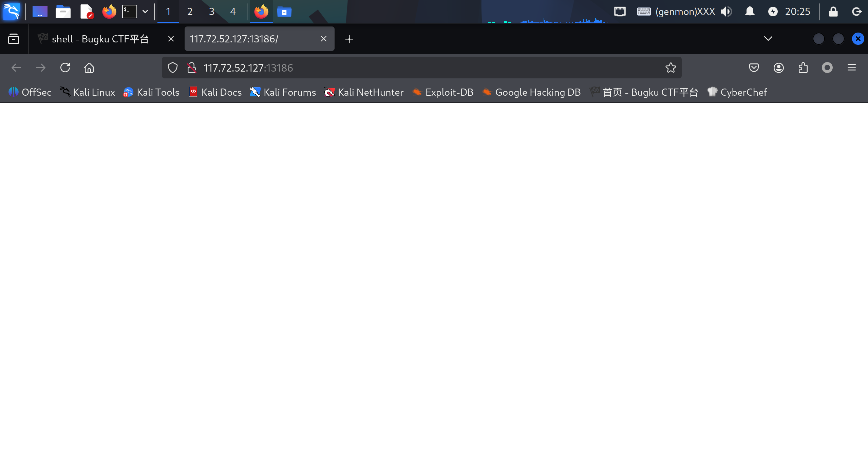Switch to workspace 3

[x=212, y=12]
